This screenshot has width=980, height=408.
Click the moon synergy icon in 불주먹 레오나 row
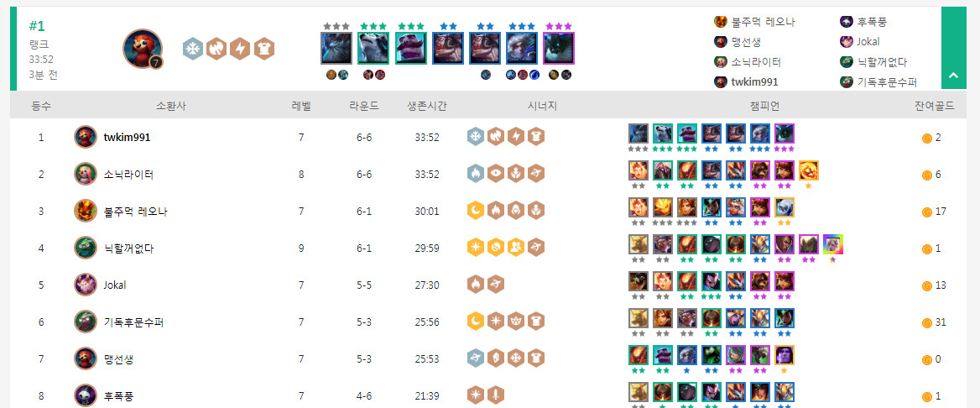(476, 211)
